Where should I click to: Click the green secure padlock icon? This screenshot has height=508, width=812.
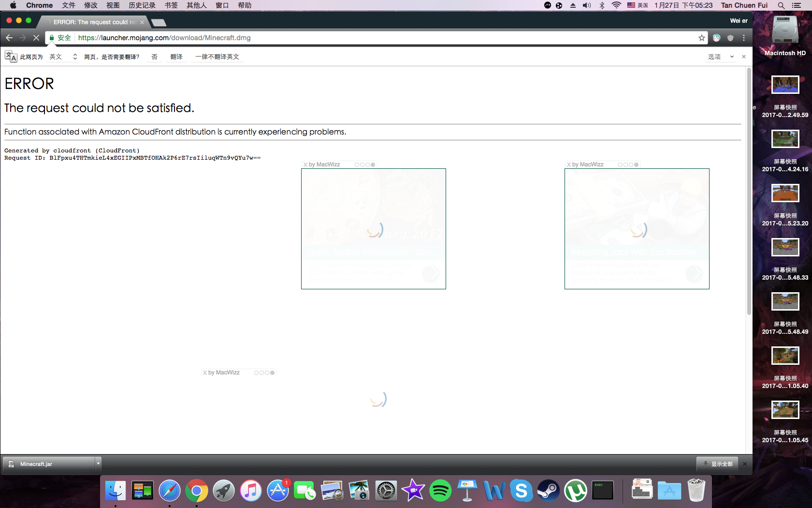[52, 38]
